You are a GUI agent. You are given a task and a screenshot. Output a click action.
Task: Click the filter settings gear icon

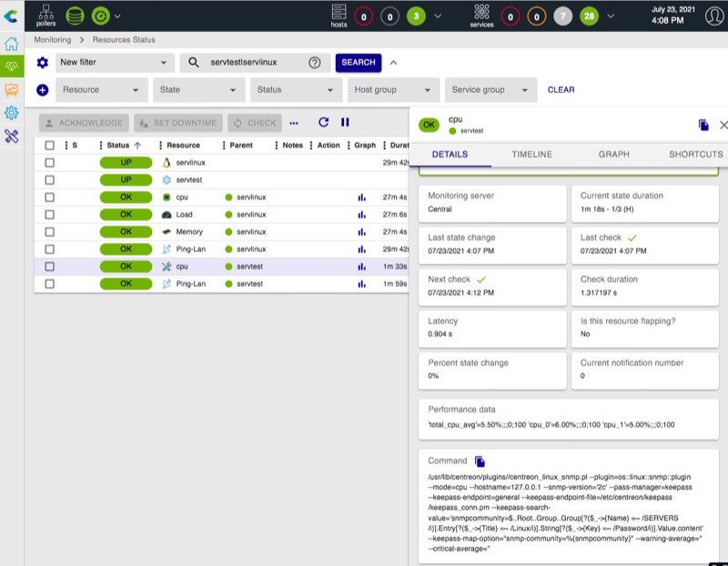[x=42, y=63]
